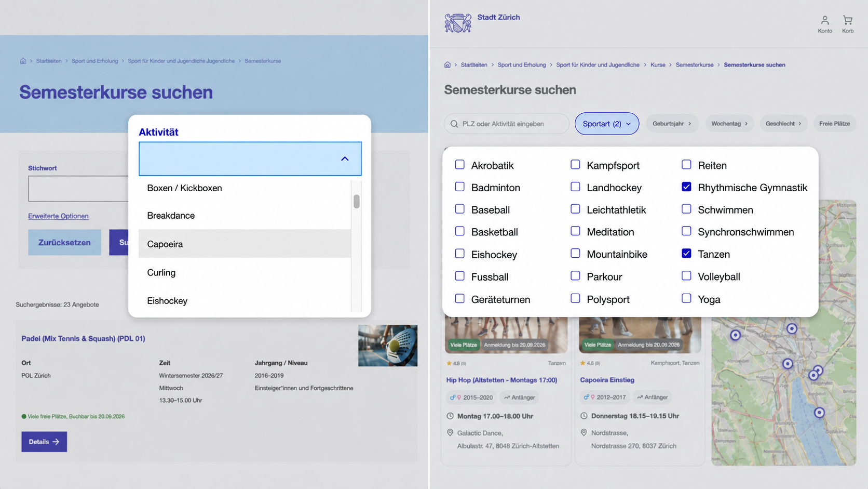Image resolution: width=868 pixels, height=489 pixels.
Task: Click the Aktivität list scrollbar thumb
Action: point(357,201)
